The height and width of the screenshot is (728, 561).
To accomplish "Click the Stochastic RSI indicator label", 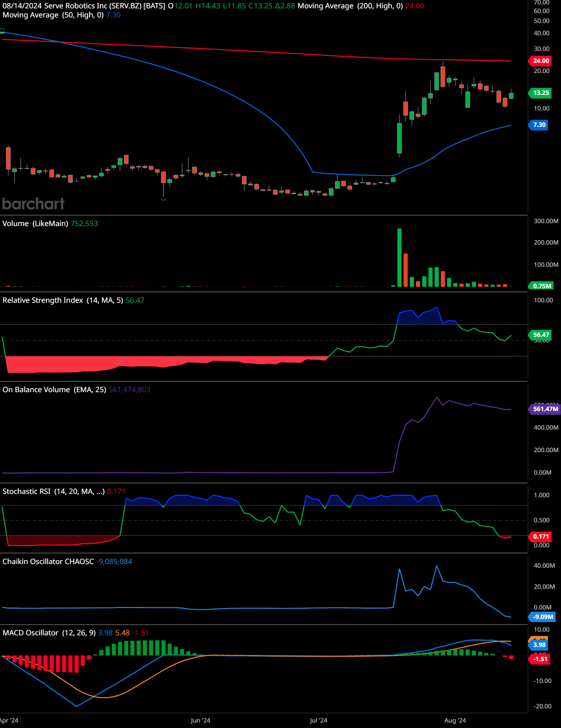I will [x=54, y=491].
